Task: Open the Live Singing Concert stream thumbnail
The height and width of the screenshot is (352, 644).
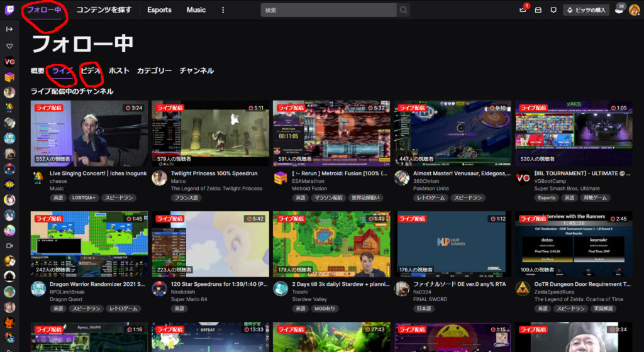Action: tap(89, 133)
